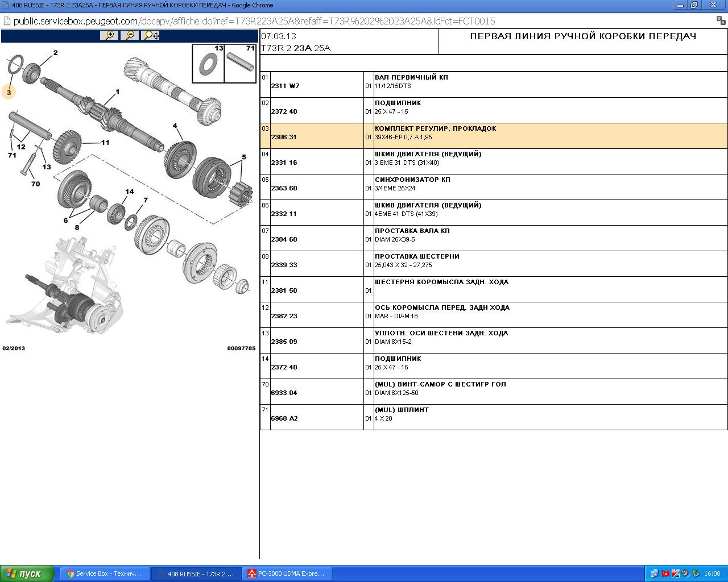Click callout number 6 below the gear
This screenshot has height=582, width=728.
[x=66, y=221]
